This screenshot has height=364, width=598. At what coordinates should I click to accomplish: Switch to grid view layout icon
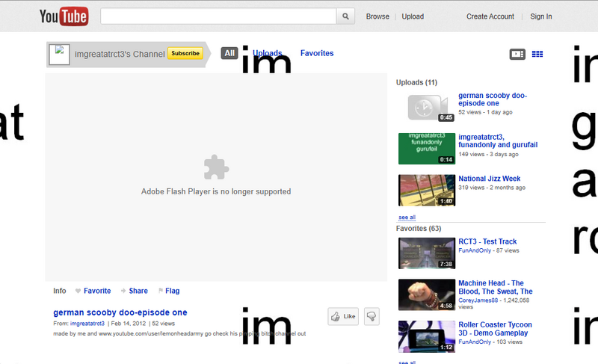(x=537, y=54)
